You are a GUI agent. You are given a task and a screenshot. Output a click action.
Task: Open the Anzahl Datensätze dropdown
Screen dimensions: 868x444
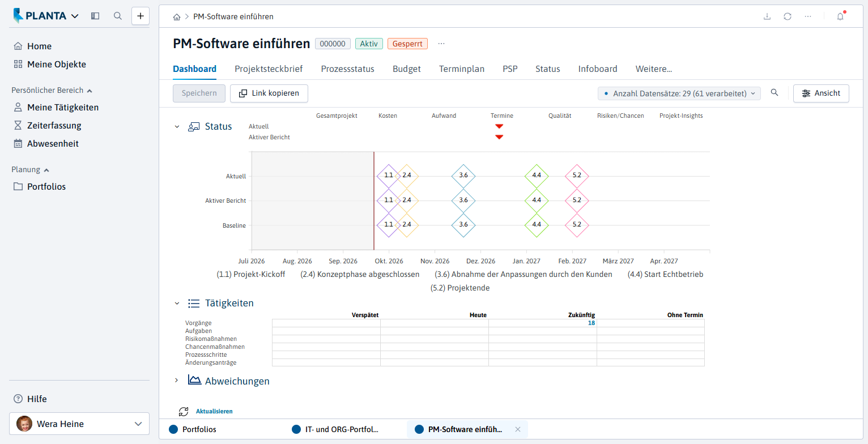(x=679, y=93)
